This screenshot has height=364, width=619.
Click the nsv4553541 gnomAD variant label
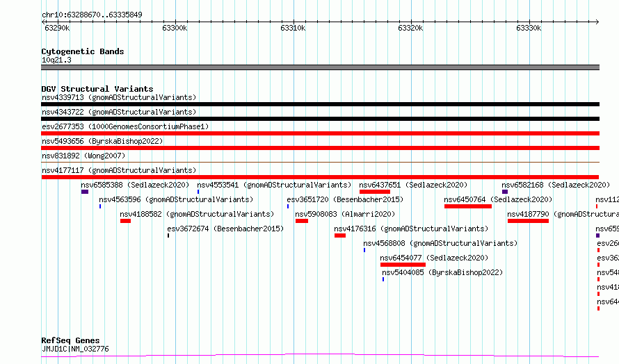tap(274, 185)
